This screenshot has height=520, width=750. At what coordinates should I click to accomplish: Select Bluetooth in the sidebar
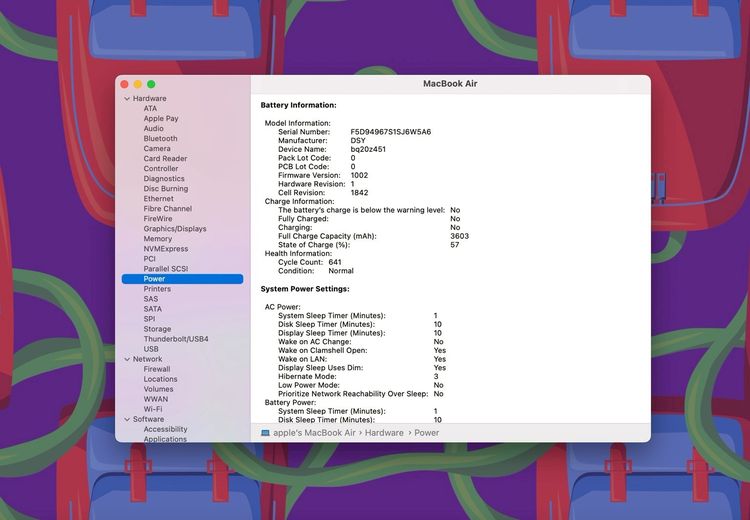tap(160, 139)
